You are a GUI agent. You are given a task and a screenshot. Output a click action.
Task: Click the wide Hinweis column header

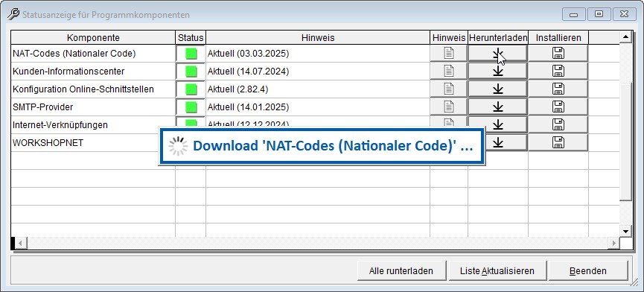point(318,38)
